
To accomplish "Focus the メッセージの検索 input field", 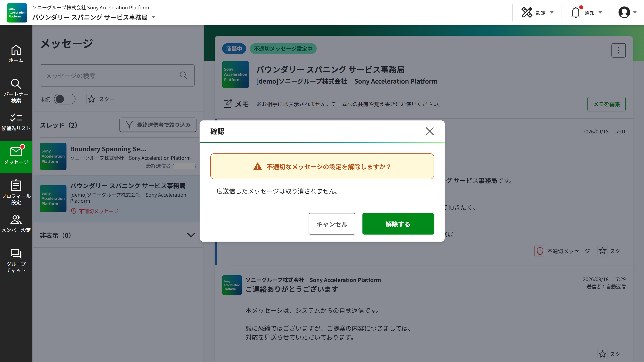I will coord(117,76).
